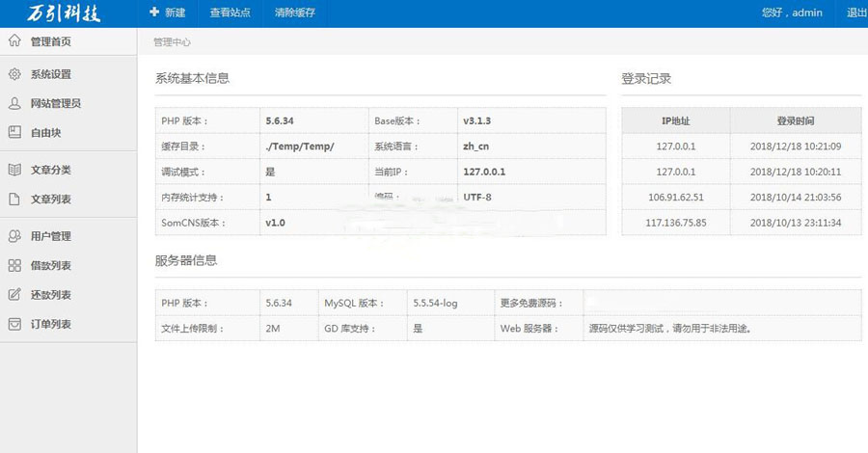Click the document icon for 文章列表
The height and width of the screenshot is (453, 868).
(x=14, y=200)
